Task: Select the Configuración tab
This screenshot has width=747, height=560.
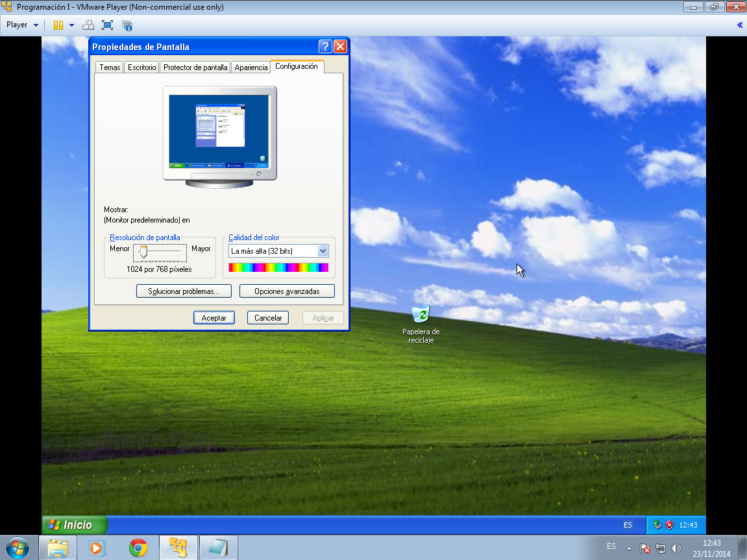Action: [x=297, y=66]
